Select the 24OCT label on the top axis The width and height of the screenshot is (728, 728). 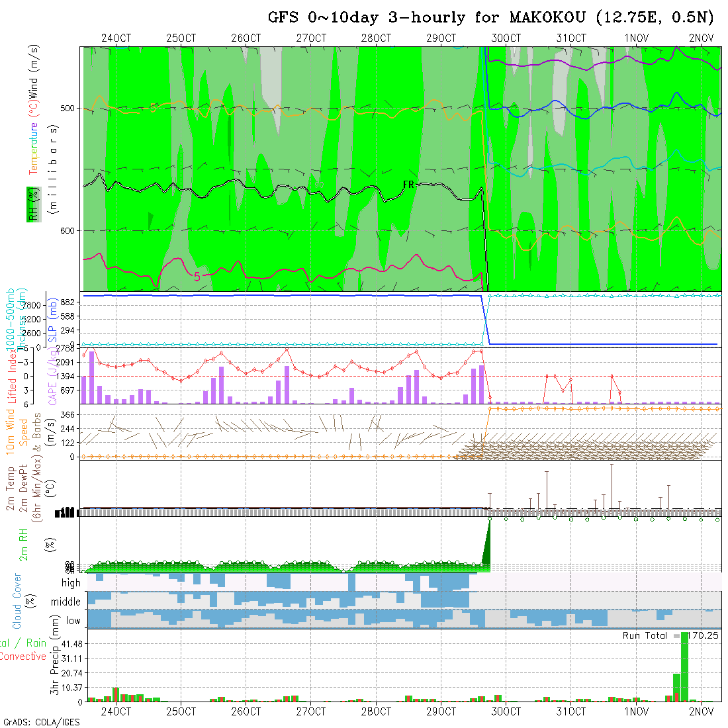116,38
